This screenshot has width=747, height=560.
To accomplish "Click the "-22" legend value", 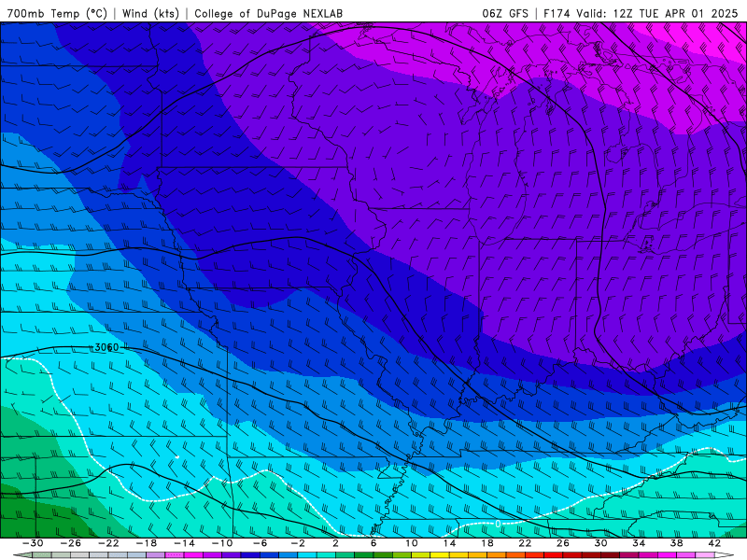I will tap(108, 543).
